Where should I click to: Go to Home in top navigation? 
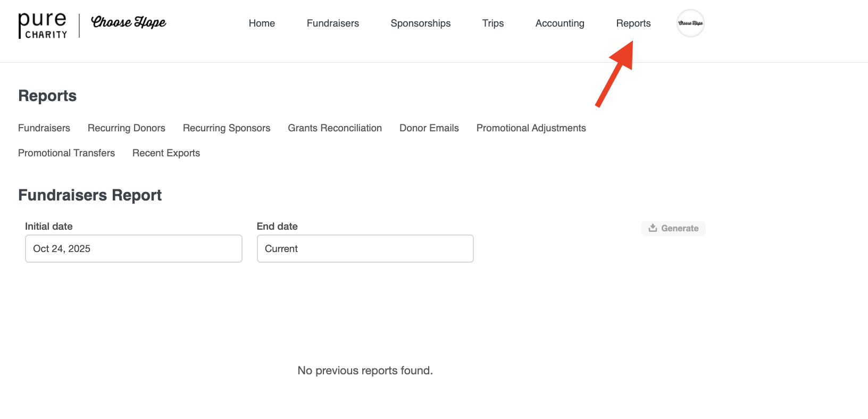pos(262,23)
